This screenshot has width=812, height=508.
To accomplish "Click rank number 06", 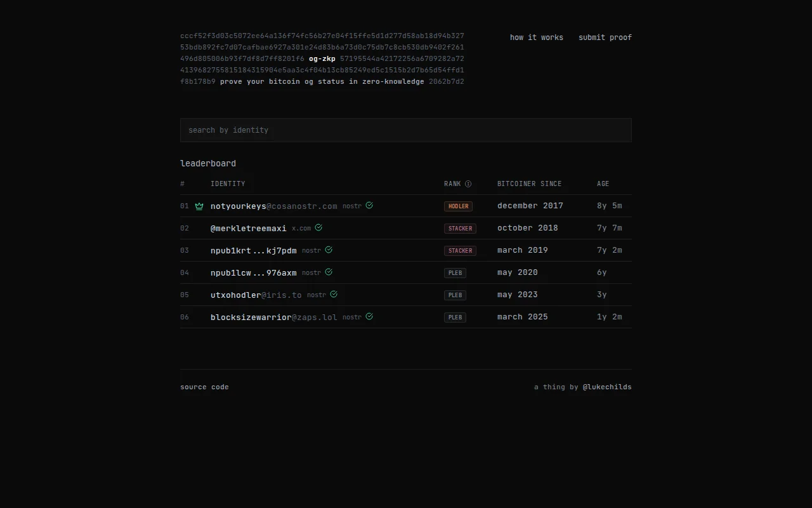I will 185,317.
